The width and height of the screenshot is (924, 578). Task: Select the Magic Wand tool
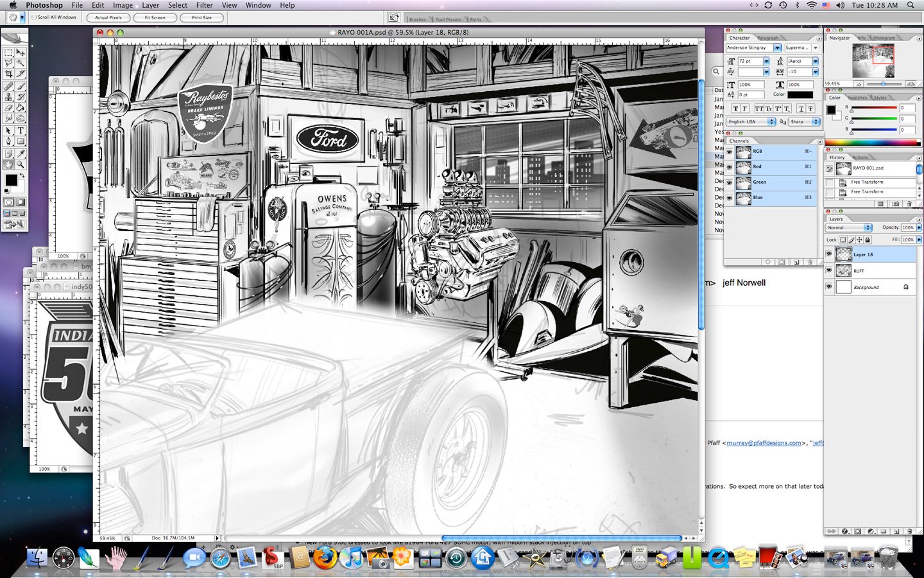[x=21, y=62]
